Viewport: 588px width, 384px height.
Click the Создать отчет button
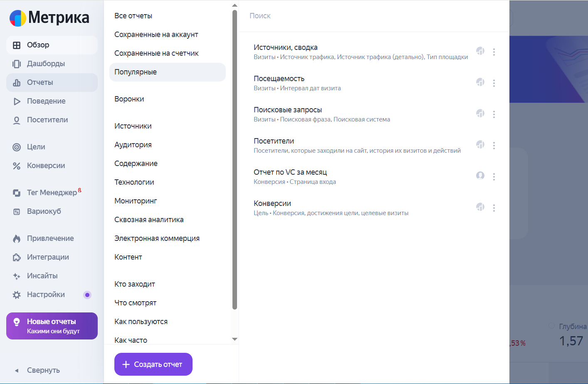153,364
